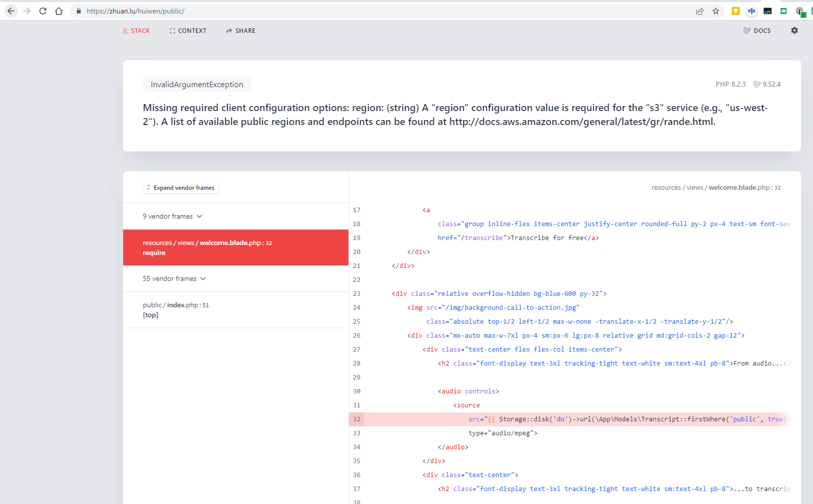Go back with the browser back arrow
The width and height of the screenshot is (813, 504).
tap(11, 11)
